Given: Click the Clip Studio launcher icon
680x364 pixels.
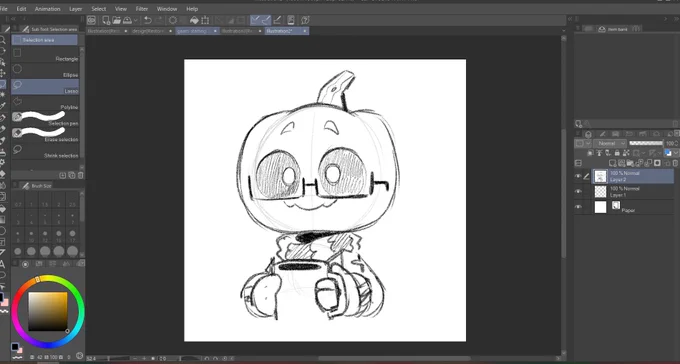Looking at the screenshot, I should (x=91, y=20).
